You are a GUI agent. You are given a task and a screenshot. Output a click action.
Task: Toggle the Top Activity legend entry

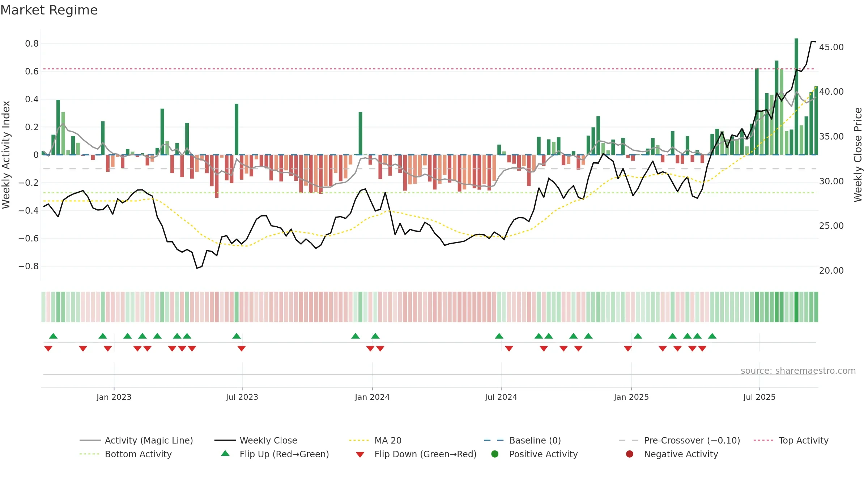(x=791, y=440)
